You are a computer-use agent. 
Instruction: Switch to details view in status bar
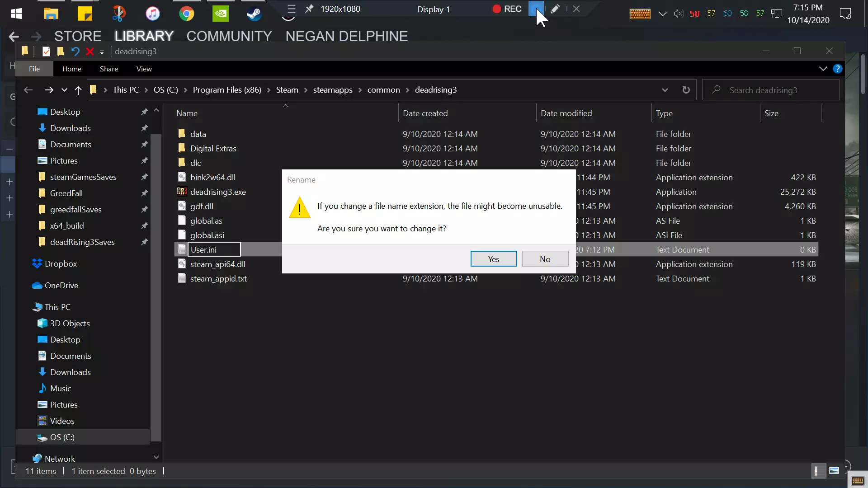[x=816, y=471]
